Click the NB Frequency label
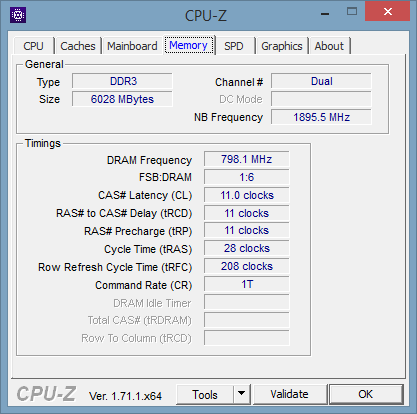This screenshot has height=414, width=417. [x=228, y=117]
